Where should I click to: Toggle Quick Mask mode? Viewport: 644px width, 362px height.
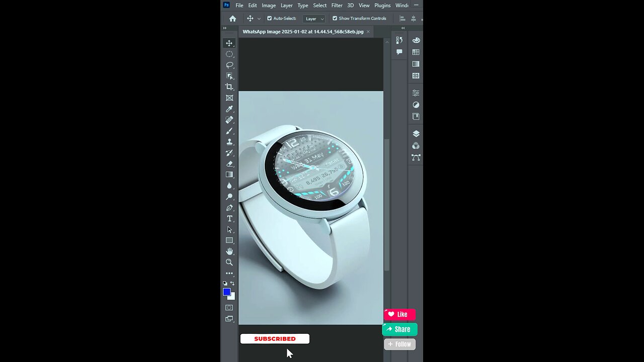coord(229,308)
